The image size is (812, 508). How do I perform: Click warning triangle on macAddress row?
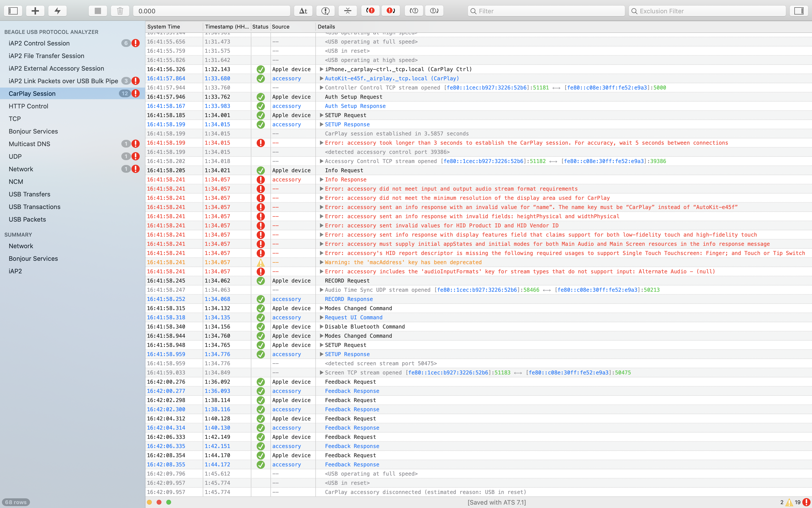pyautogui.click(x=261, y=262)
